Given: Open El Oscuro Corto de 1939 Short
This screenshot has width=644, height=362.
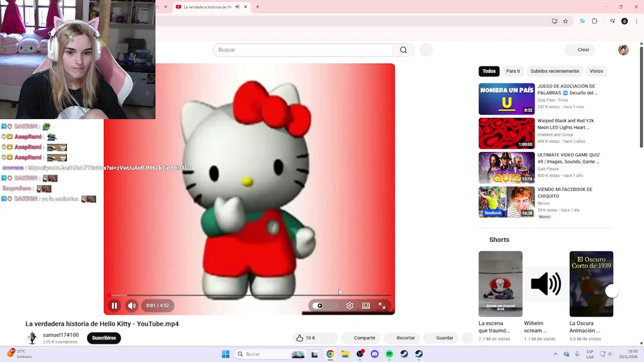Looking at the screenshot, I should click(x=591, y=284).
